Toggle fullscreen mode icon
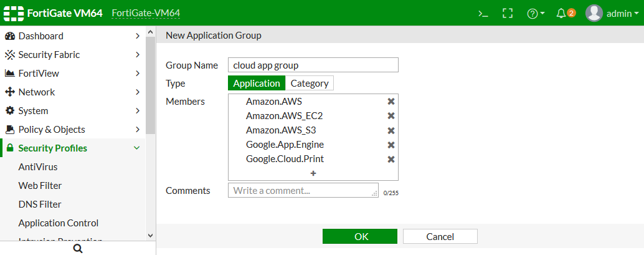Viewport: 644px width, 255px height. coord(508,14)
